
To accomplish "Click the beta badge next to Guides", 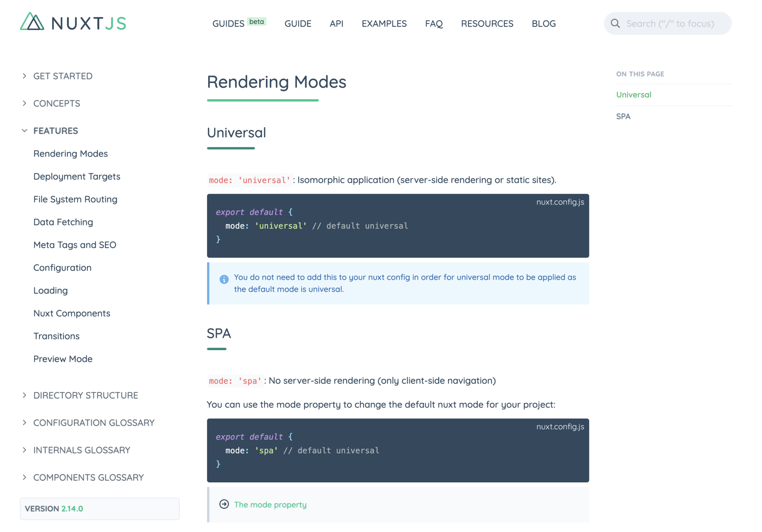I will click(x=257, y=22).
